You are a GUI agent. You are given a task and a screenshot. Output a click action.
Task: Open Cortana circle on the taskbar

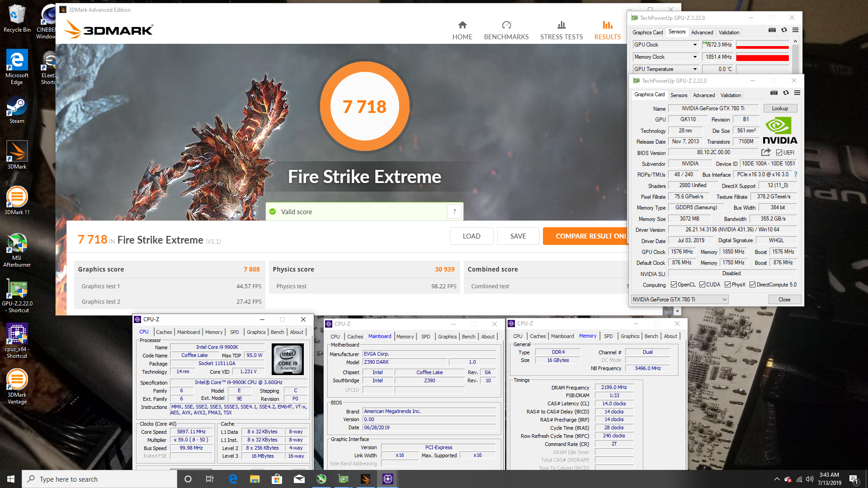coord(188,479)
